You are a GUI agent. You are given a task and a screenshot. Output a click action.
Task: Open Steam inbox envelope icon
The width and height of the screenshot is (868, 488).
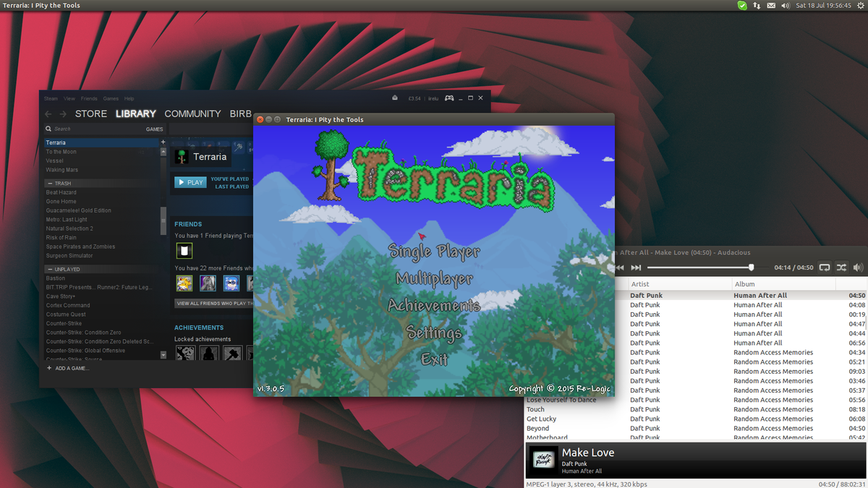(395, 98)
